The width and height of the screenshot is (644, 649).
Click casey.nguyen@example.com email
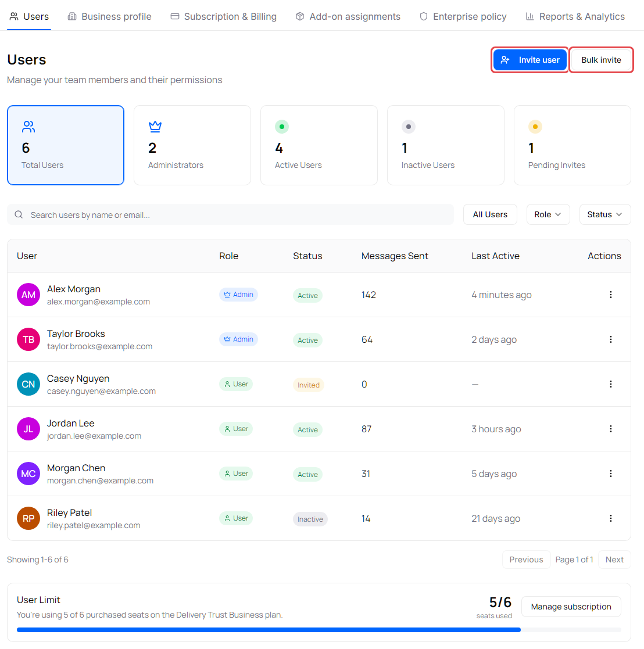(x=101, y=391)
